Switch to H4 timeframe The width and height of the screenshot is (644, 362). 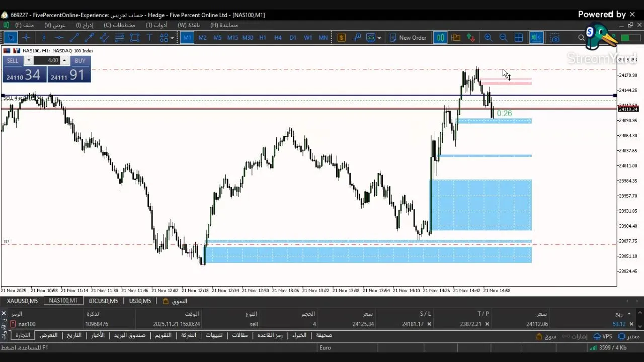pos(278,38)
